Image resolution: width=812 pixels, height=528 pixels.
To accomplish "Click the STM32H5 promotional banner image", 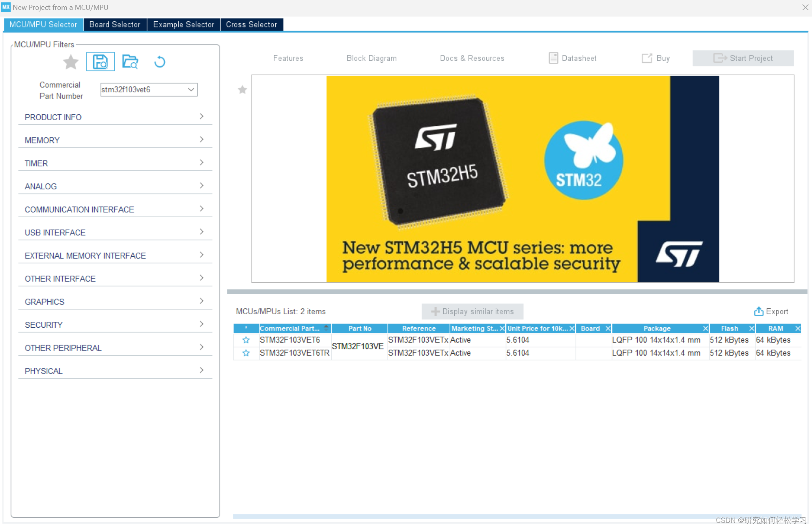I will [522, 179].
